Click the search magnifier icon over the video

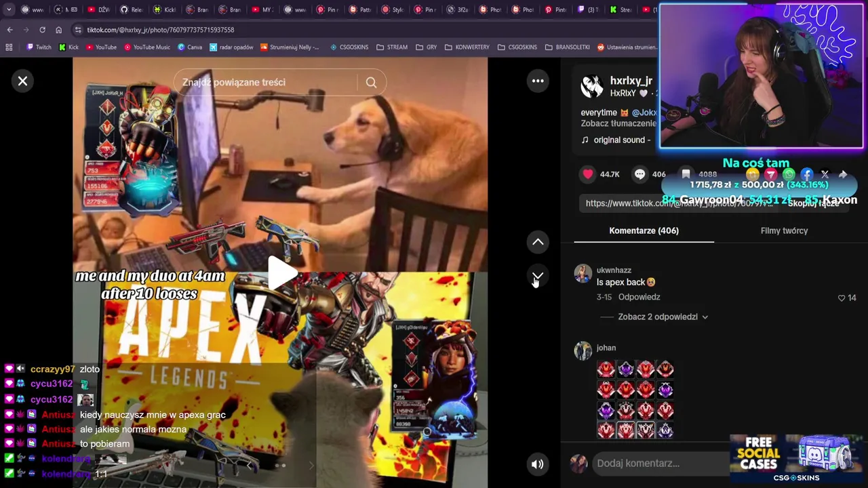[371, 83]
